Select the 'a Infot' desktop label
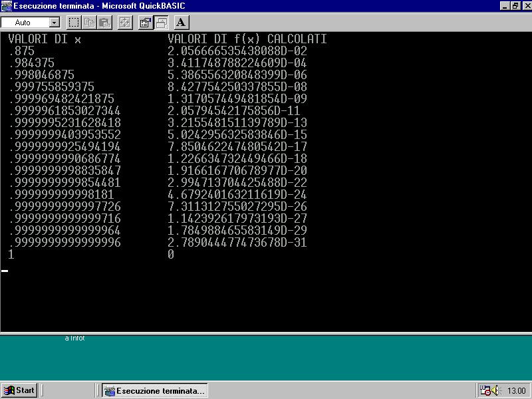Screen dimensions: 532x399 pyautogui.click(x=74, y=338)
